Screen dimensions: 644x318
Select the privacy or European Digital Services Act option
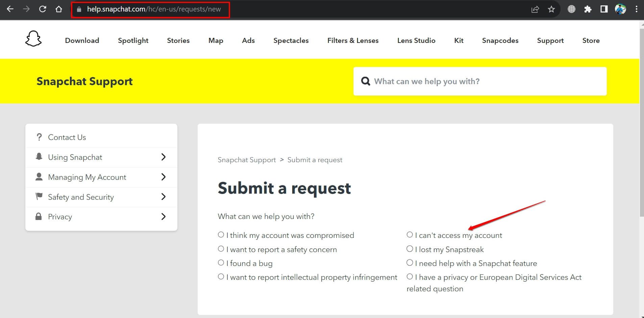410,276
